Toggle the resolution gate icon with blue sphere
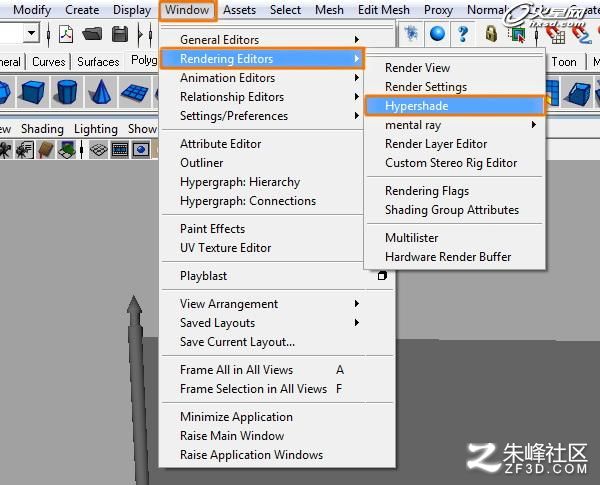 pos(141,150)
